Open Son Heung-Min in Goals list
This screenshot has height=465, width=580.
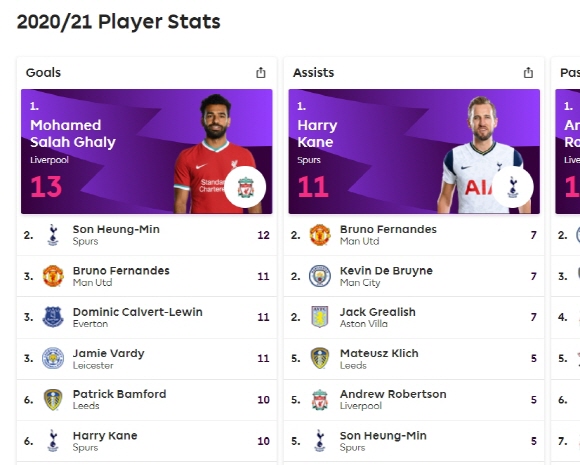point(147,235)
